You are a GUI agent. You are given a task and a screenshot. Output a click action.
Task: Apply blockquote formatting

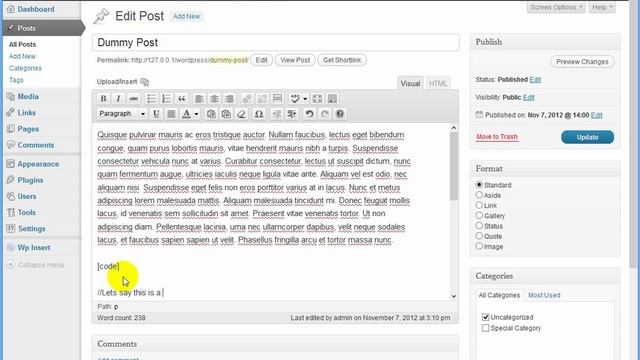pos(182,98)
